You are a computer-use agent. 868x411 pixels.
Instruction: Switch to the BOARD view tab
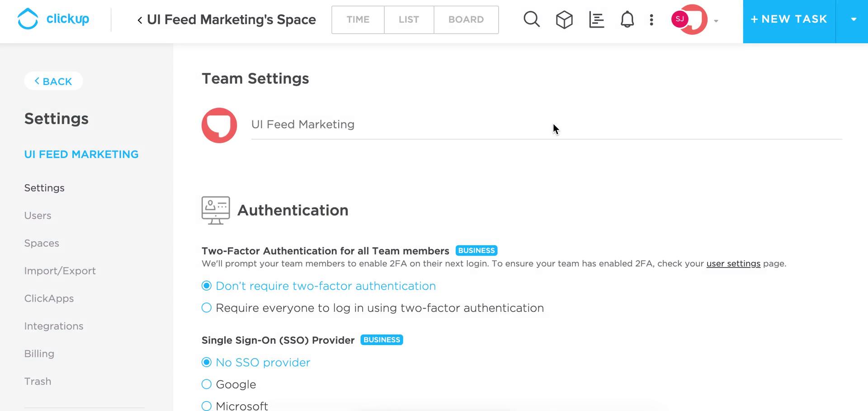(x=466, y=20)
